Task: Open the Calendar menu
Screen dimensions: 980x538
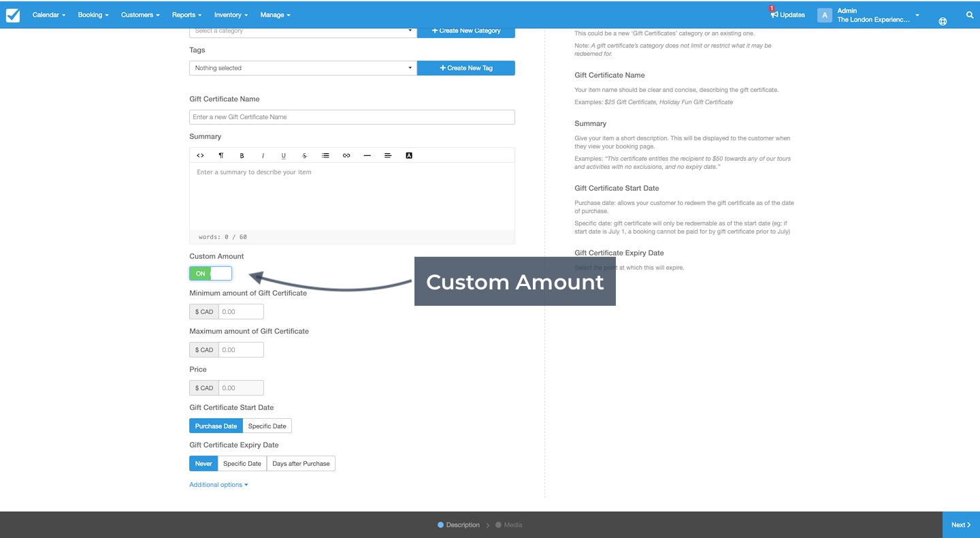Action: pos(49,15)
